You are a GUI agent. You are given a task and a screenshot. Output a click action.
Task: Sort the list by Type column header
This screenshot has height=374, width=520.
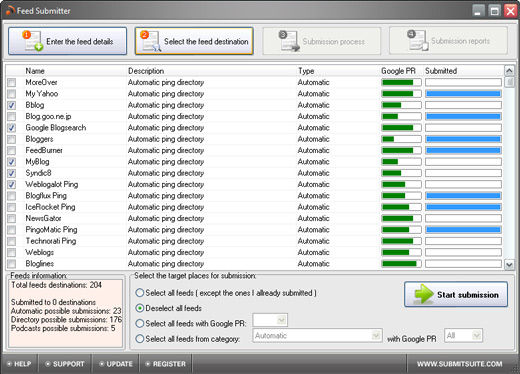(x=306, y=71)
